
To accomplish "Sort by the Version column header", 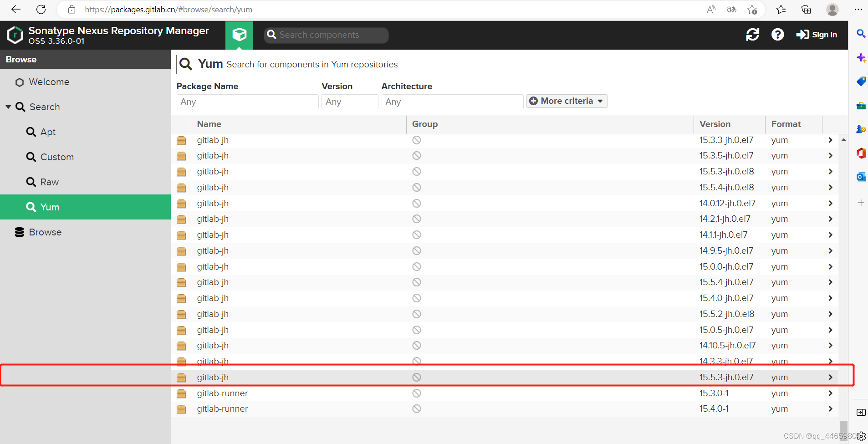I will coord(729,124).
